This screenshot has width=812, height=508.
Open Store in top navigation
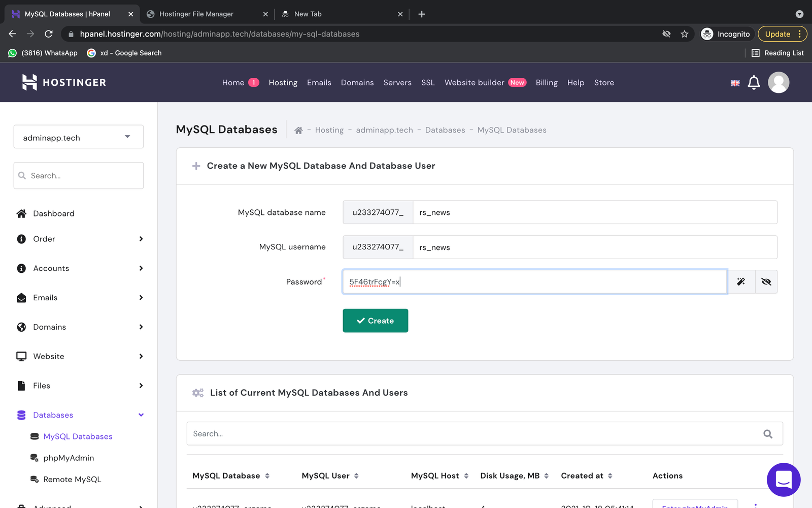pyautogui.click(x=604, y=83)
